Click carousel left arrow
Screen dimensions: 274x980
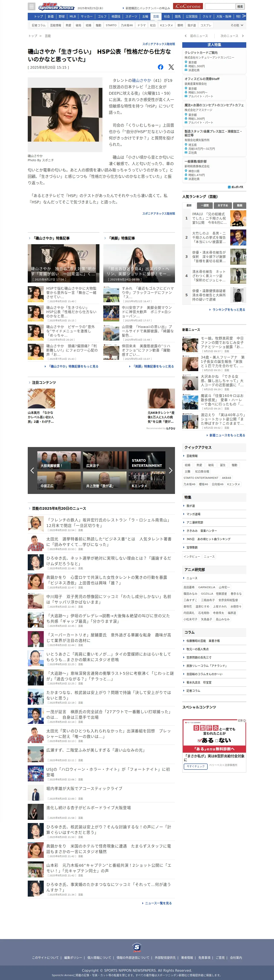(32, 471)
